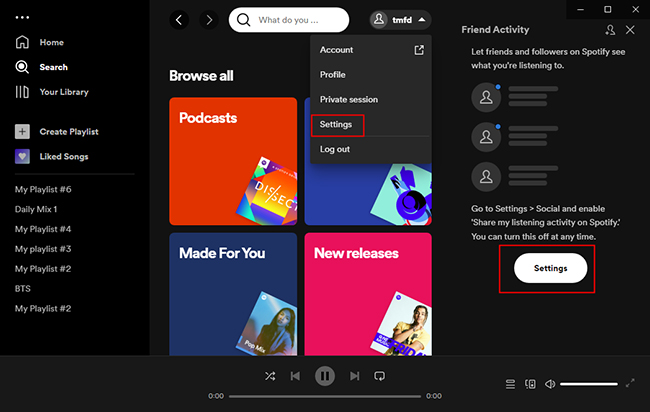Mute the volume speaker icon

point(550,384)
